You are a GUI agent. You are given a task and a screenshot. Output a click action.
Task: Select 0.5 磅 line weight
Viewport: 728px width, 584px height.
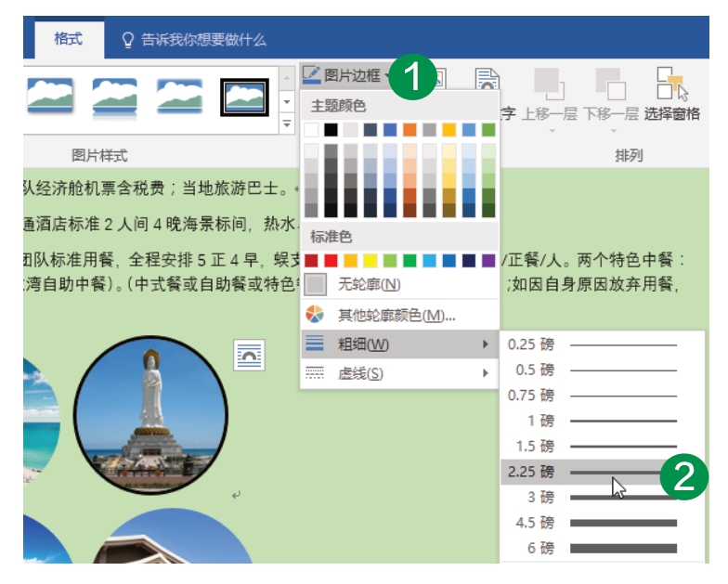pyautogui.click(x=602, y=370)
